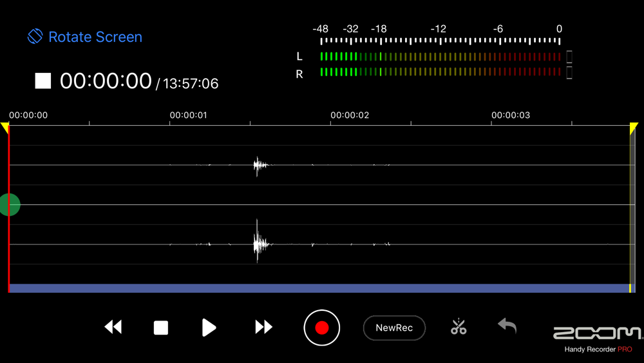Click the remaining time 13:57:06
This screenshot has width=644, height=363.
pyautogui.click(x=191, y=84)
